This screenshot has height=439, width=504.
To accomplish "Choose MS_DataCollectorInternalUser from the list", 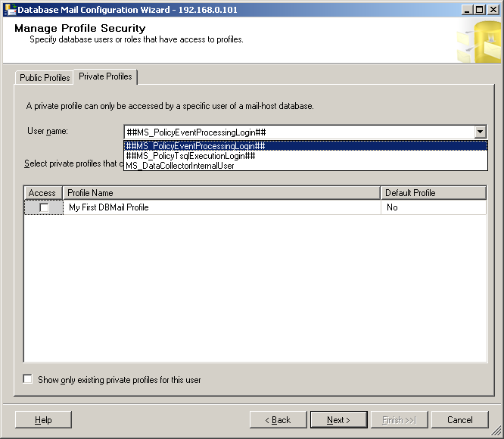I will tap(306, 166).
